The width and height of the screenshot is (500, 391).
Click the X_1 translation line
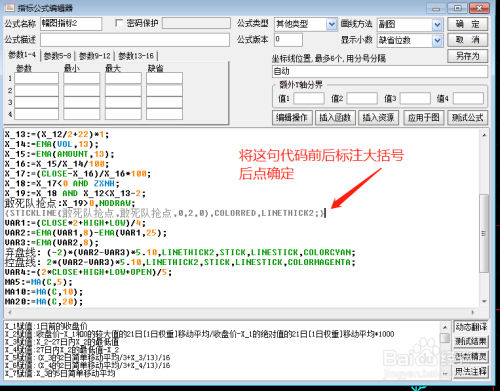[x=46, y=326]
